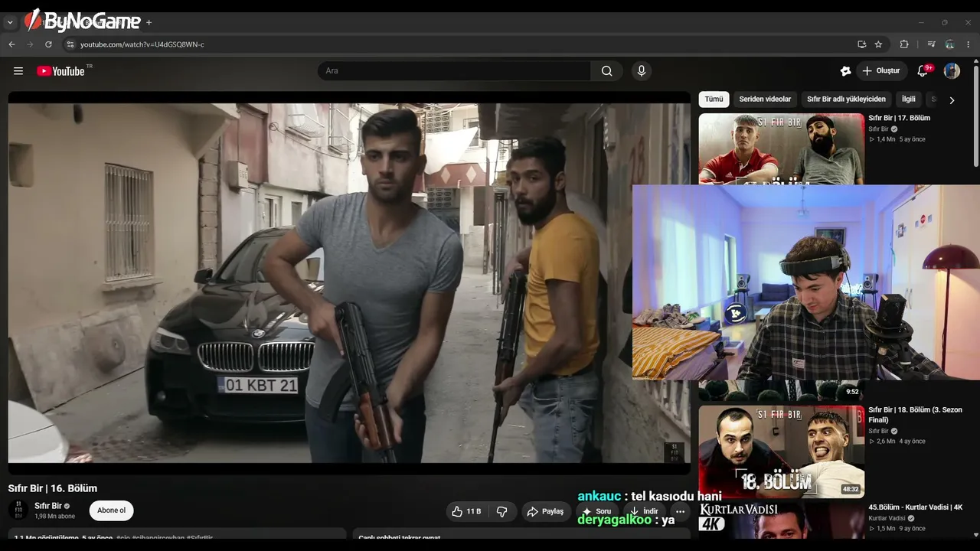
Task: Expand the browser tab search dropdown
Action: coord(10,22)
